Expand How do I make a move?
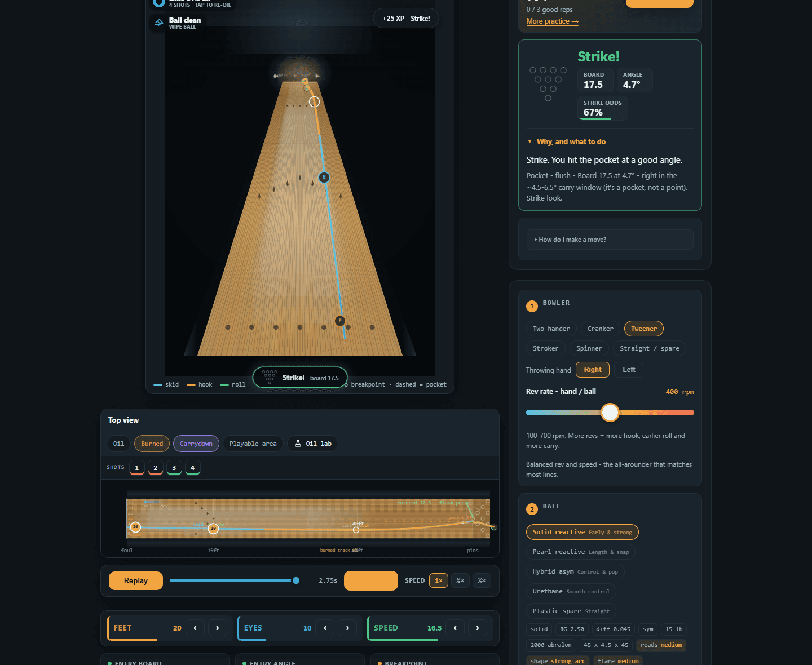812x665 pixels. click(610, 240)
